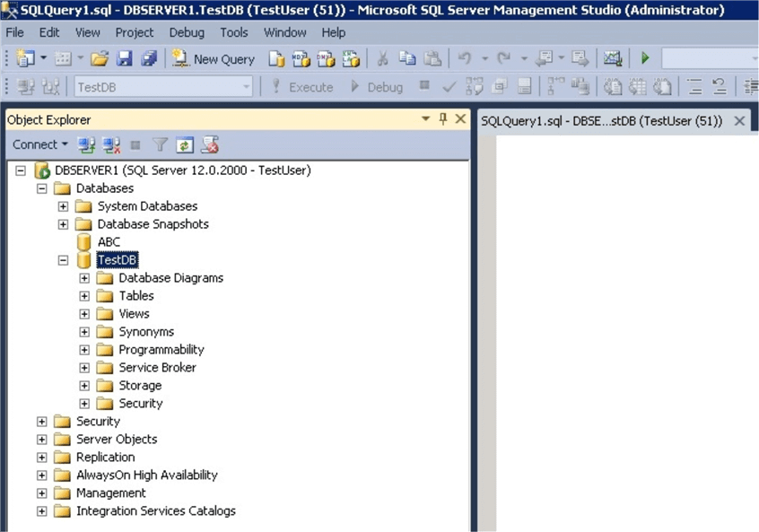The width and height of the screenshot is (759, 532).
Task: Click the Undo arrow icon
Action: pyautogui.click(x=465, y=58)
